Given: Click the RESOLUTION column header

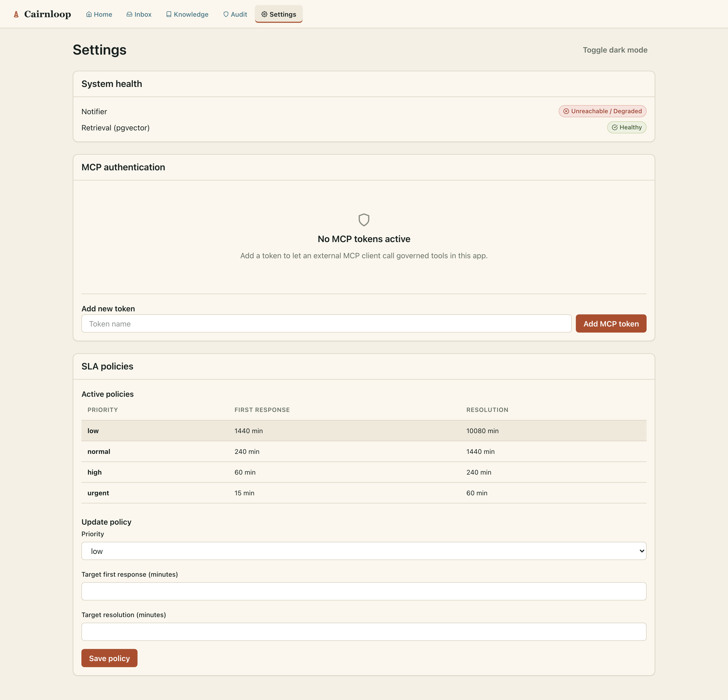Looking at the screenshot, I should (487, 410).
